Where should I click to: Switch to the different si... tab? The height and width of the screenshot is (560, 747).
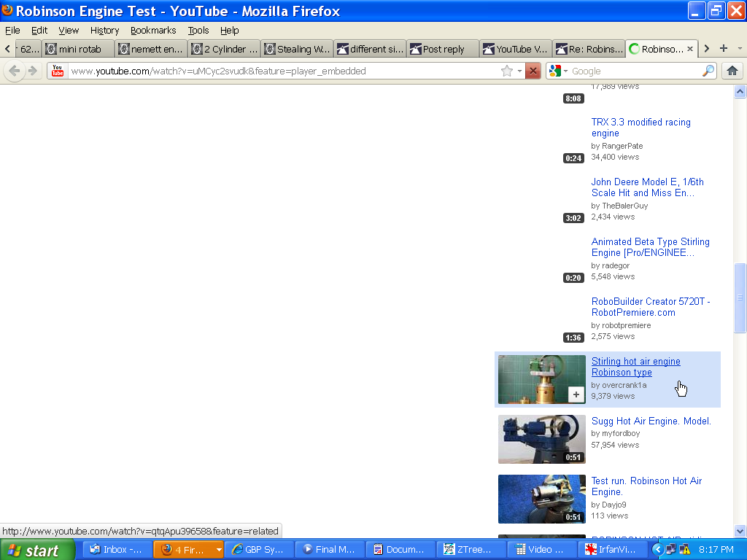[370, 49]
